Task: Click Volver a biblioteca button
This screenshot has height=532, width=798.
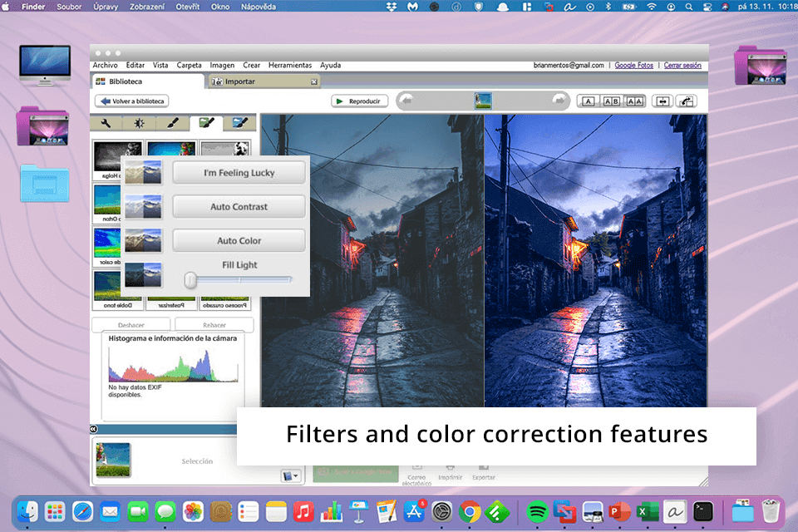Action: [132, 101]
